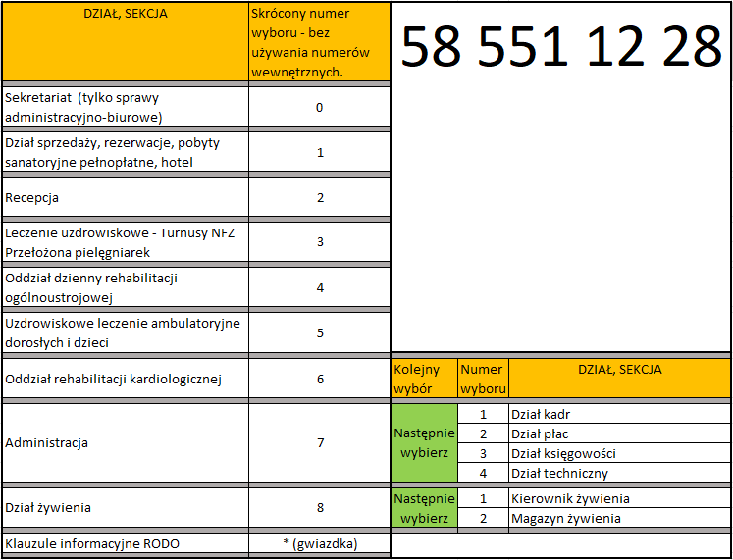
Task: Click the orange Kolejny wybór header cell
Action: click(x=424, y=379)
